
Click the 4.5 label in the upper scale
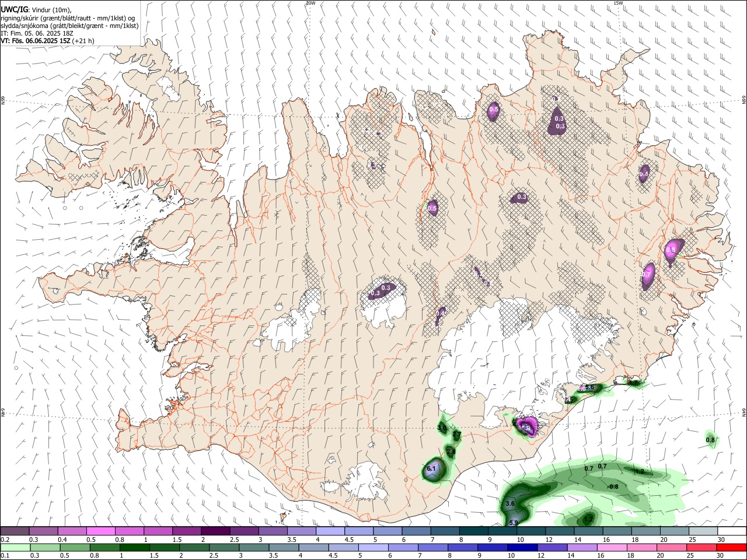click(x=349, y=540)
